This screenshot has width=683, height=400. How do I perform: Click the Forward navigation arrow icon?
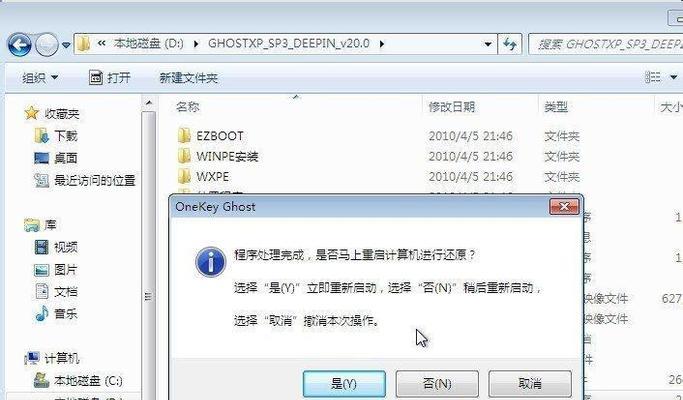(46, 44)
